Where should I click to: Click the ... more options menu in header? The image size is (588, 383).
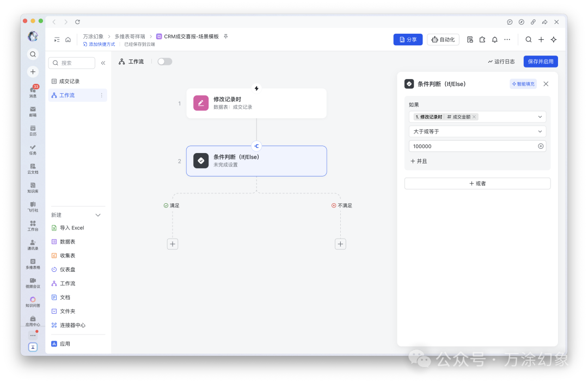coord(507,39)
